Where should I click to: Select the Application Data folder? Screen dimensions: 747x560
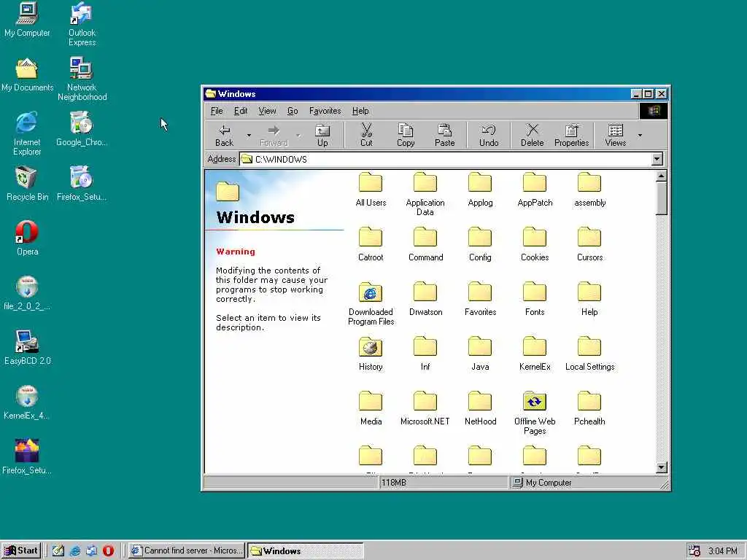pyautogui.click(x=425, y=194)
